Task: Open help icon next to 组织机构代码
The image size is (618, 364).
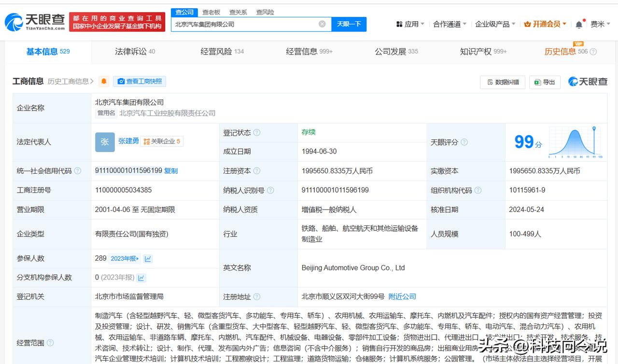Action: pyautogui.click(x=478, y=190)
